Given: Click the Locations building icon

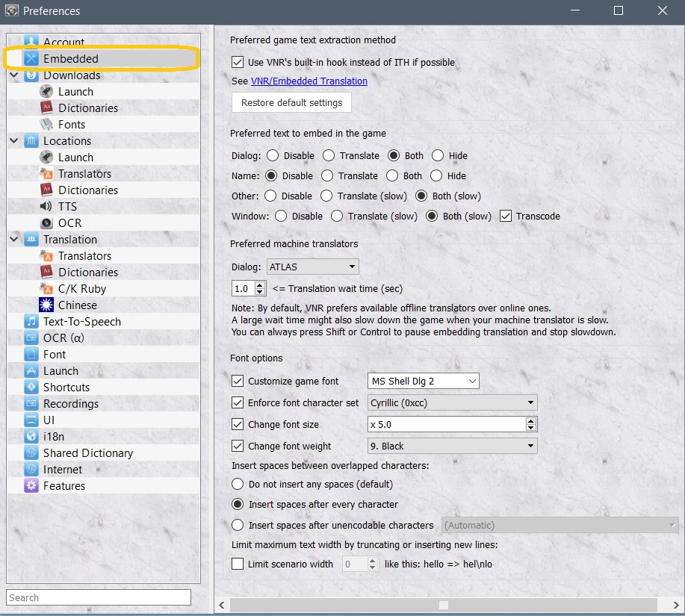Looking at the screenshot, I should [x=31, y=141].
